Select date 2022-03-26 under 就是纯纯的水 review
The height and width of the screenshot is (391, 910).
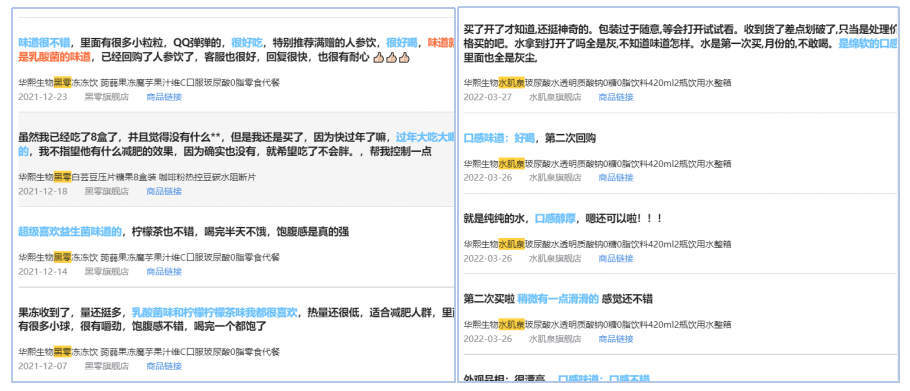488,258
